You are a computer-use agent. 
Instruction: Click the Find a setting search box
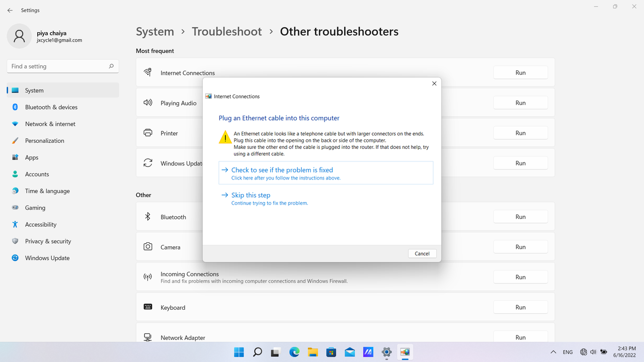tap(62, 66)
